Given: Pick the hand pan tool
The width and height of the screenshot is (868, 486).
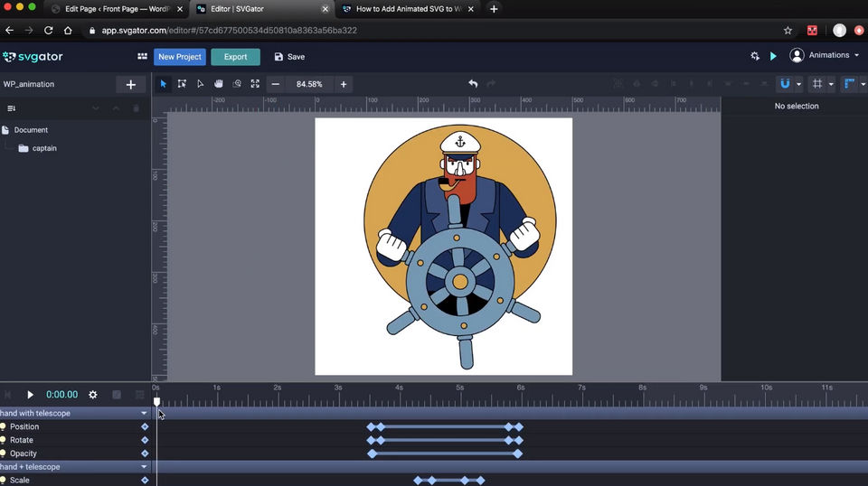Looking at the screenshot, I should point(219,84).
